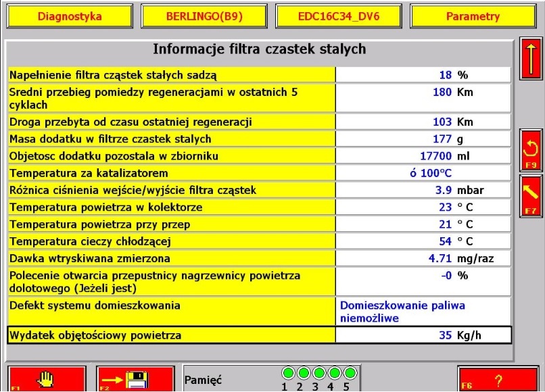This screenshot has width=545, height=392.
Task: Switch to the Parametry tab
Action: (473, 17)
